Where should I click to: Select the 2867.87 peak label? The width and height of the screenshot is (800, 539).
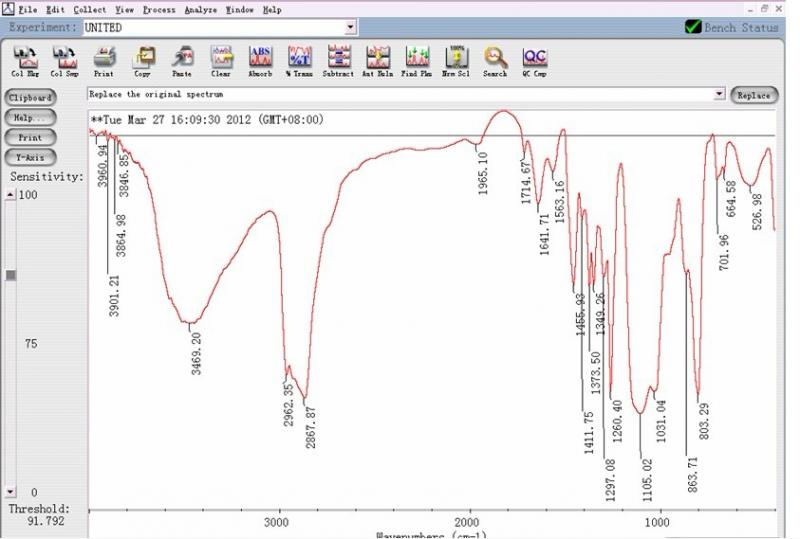point(311,428)
